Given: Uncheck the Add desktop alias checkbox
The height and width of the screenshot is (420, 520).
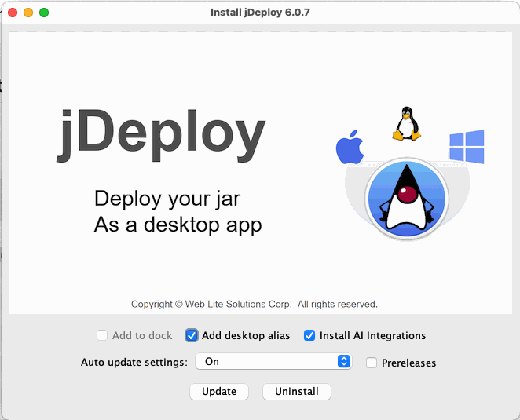Looking at the screenshot, I should 192,335.
